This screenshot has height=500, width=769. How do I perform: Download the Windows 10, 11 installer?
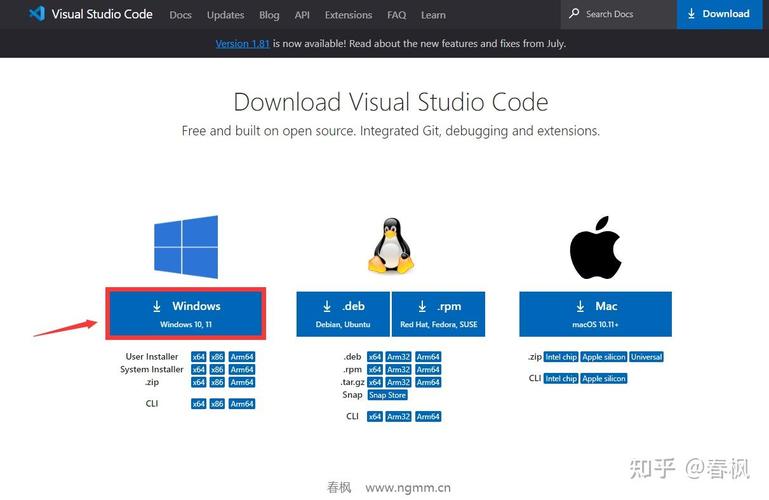tap(186, 314)
